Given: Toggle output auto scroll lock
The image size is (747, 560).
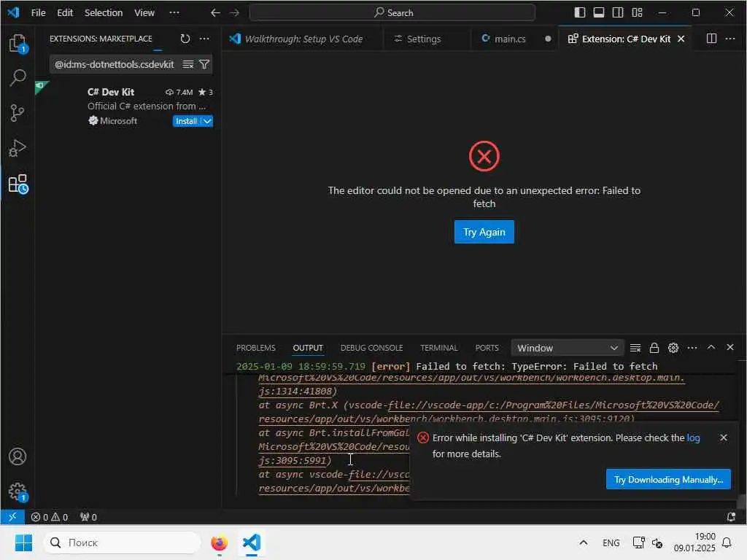Looking at the screenshot, I should click(654, 348).
